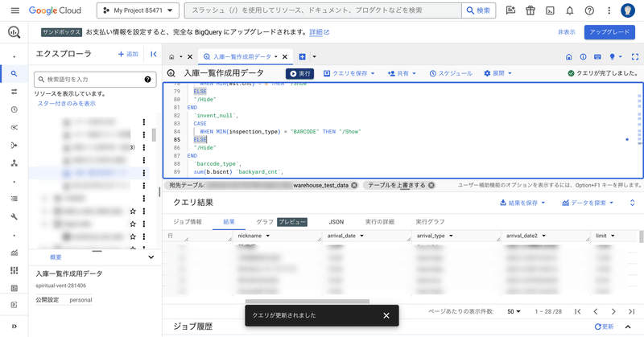Expand or collapse query results panel
The height and width of the screenshot is (337, 644).
[632, 203]
